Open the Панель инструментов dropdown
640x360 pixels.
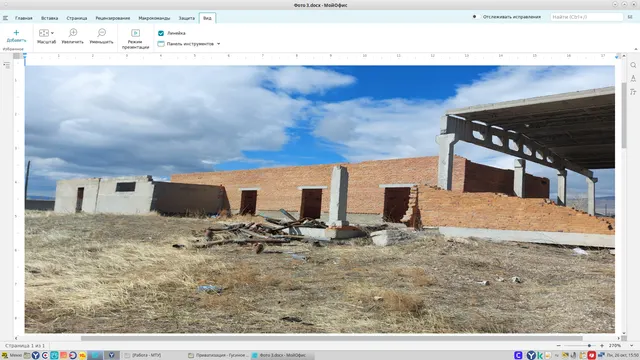tap(189, 44)
